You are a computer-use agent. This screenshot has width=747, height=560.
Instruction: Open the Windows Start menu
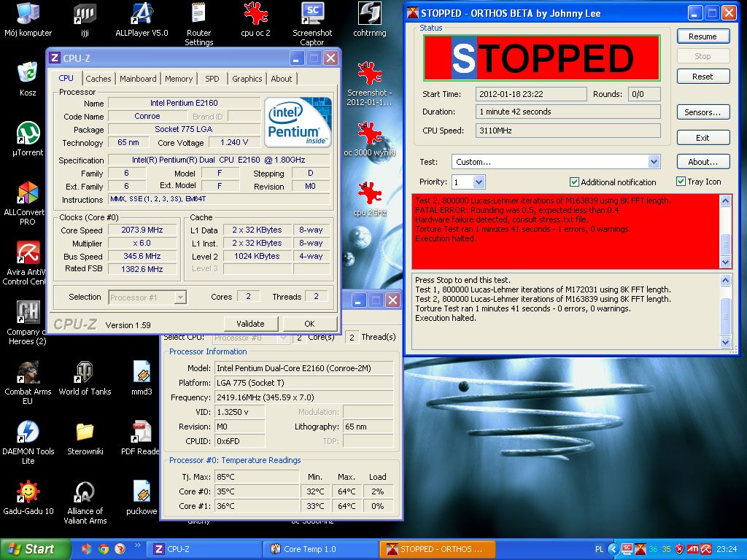coord(35,549)
